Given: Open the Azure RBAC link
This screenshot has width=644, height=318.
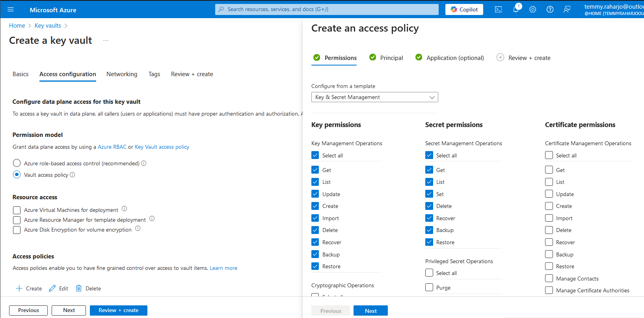Looking at the screenshot, I should tap(112, 147).
